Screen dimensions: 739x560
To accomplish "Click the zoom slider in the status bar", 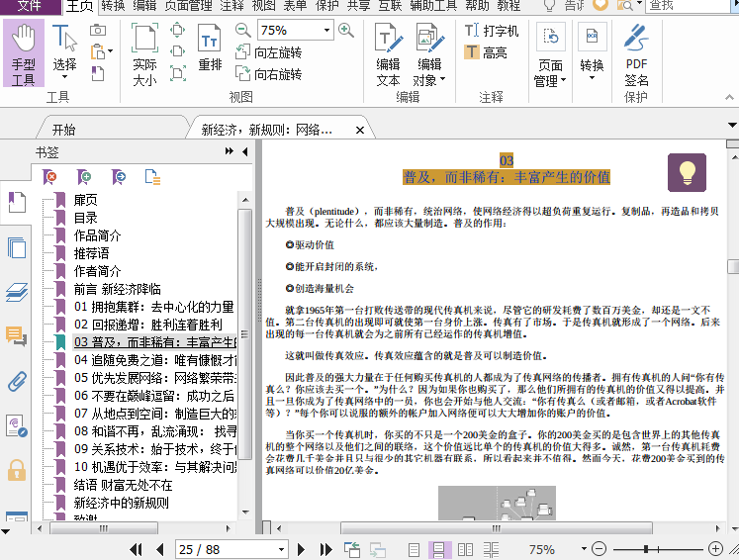I will point(646,549).
